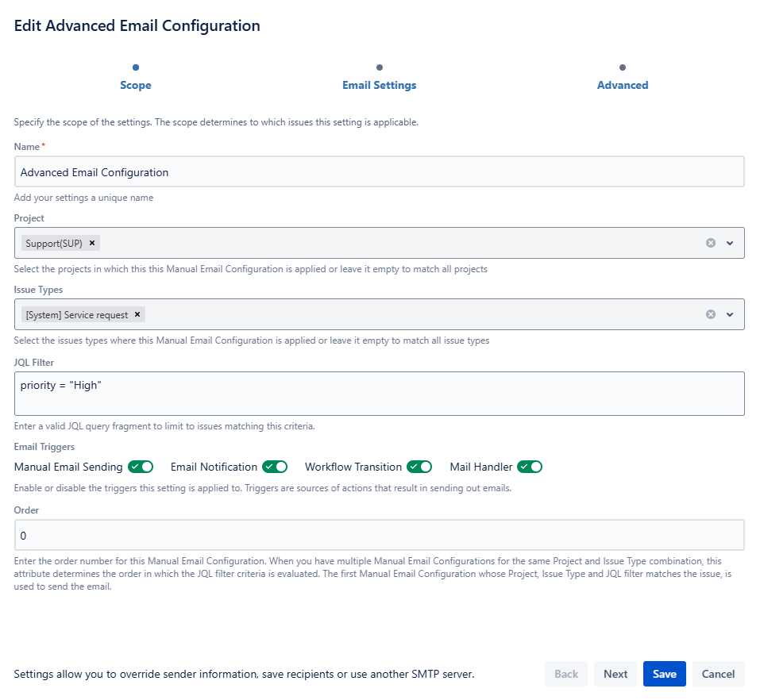This screenshot has width=760, height=700.
Task: Click into the JQL Filter text area
Action: (380, 394)
